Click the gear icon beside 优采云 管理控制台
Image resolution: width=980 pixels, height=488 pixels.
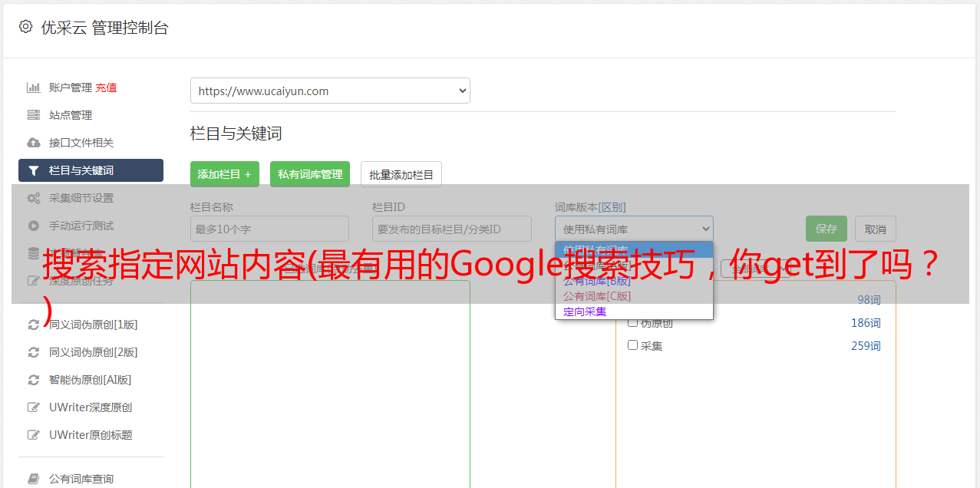[25, 27]
